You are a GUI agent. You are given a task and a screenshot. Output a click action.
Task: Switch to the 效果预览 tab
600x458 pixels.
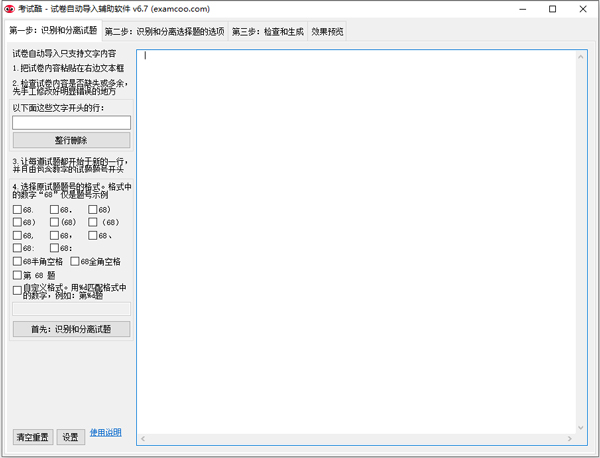(327, 31)
